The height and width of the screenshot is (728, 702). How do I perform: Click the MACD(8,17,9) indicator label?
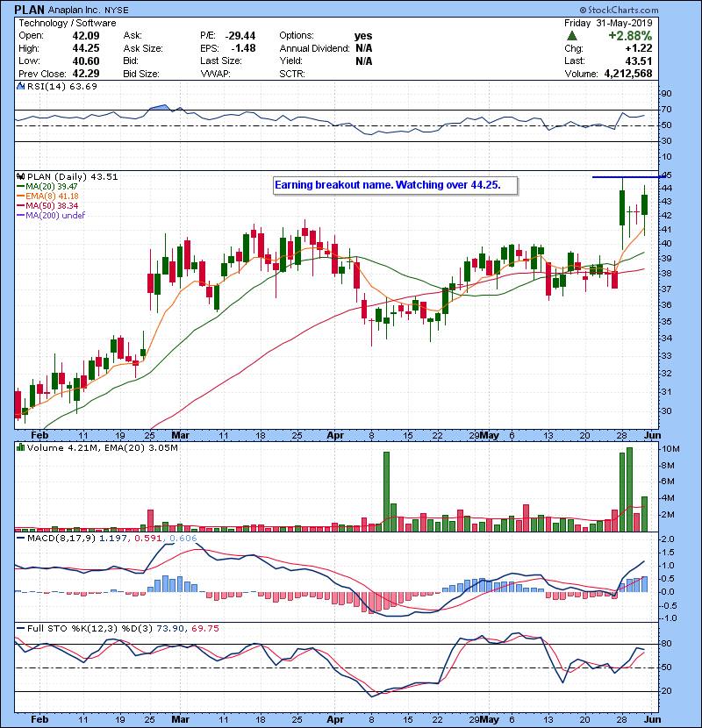[x=61, y=539]
